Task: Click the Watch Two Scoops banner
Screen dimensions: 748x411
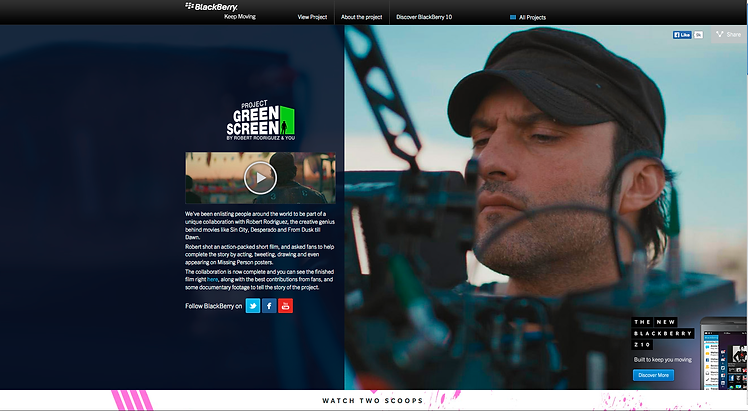Action: [x=374, y=401]
